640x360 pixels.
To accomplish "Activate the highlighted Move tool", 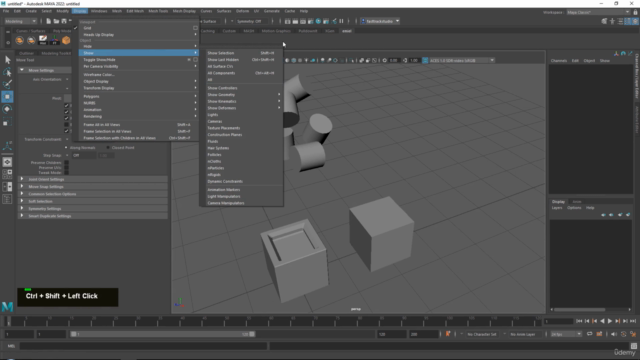I will point(7,97).
